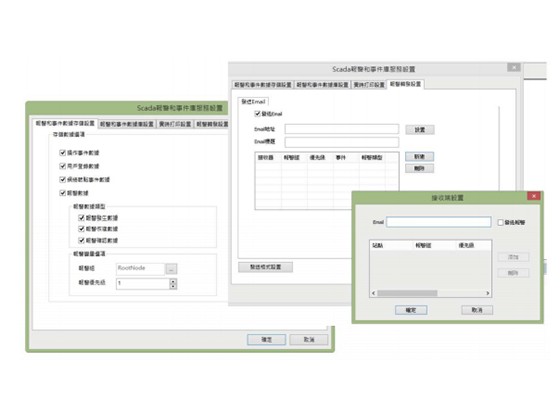Click the horizontal scrollbar thumb in the receiver list
The height and width of the screenshot is (420, 560).
click(407, 293)
